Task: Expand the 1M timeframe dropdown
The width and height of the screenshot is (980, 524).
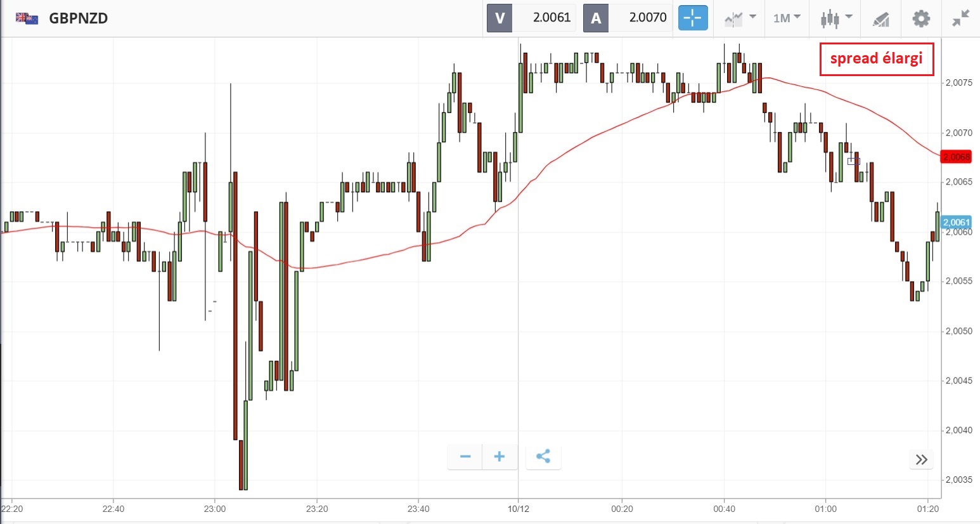Action: (x=787, y=18)
